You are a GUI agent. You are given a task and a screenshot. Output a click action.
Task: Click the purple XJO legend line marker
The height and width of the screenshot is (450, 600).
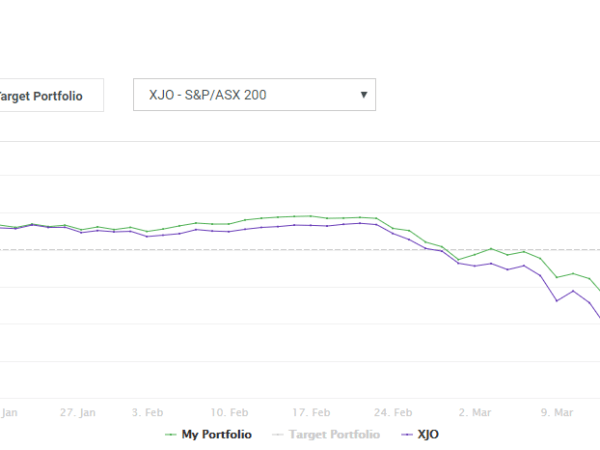point(405,434)
